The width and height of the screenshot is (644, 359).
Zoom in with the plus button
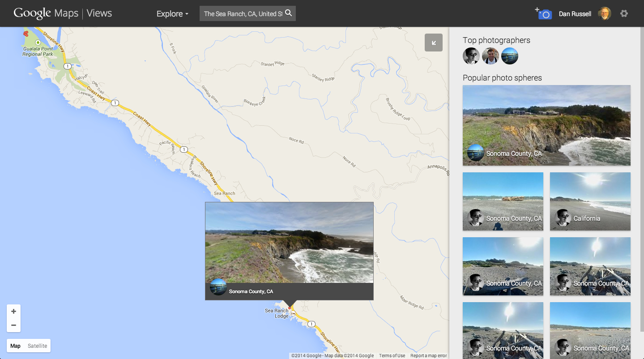[13, 312]
